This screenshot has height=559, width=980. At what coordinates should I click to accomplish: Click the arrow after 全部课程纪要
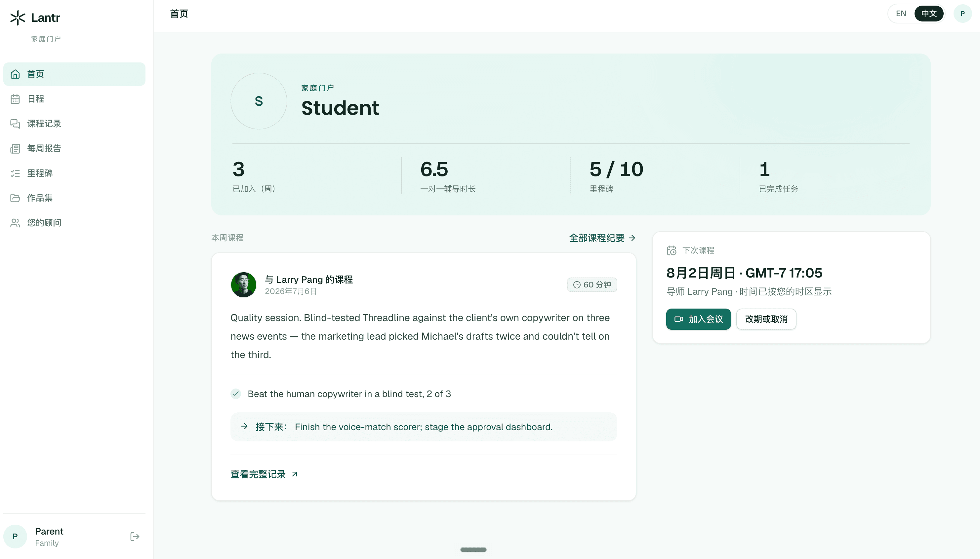pyautogui.click(x=632, y=238)
